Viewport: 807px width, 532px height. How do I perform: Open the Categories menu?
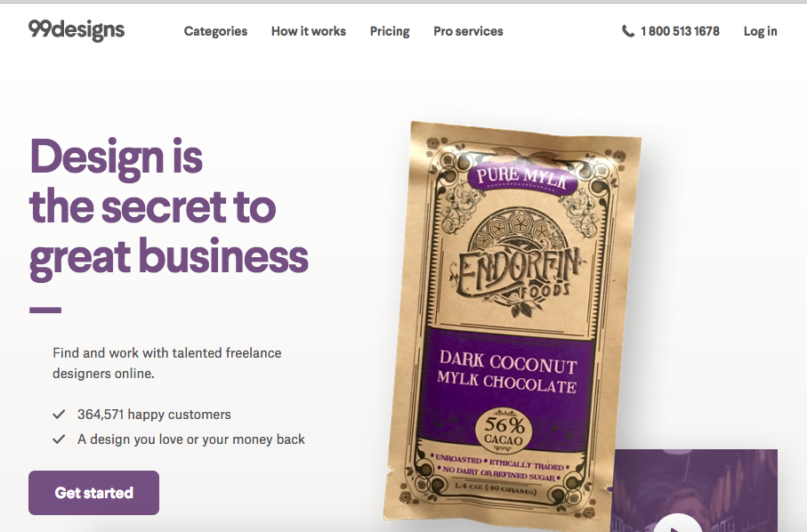coord(215,31)
